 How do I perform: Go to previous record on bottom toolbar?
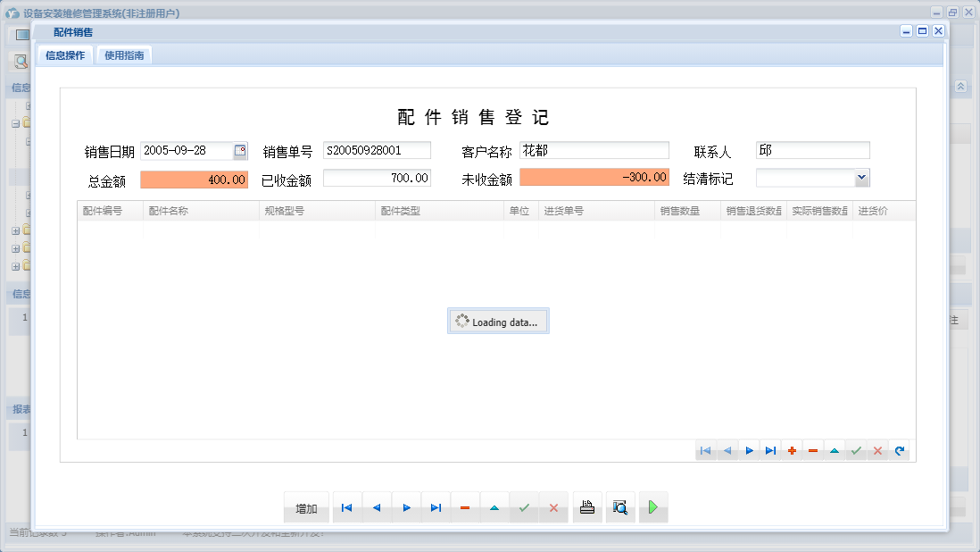[x=376, y=506]
